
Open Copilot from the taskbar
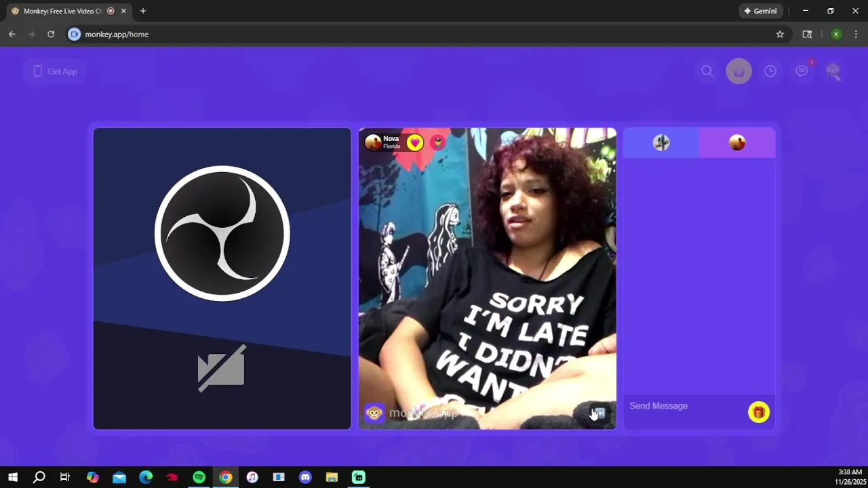(x=93, y=477)
